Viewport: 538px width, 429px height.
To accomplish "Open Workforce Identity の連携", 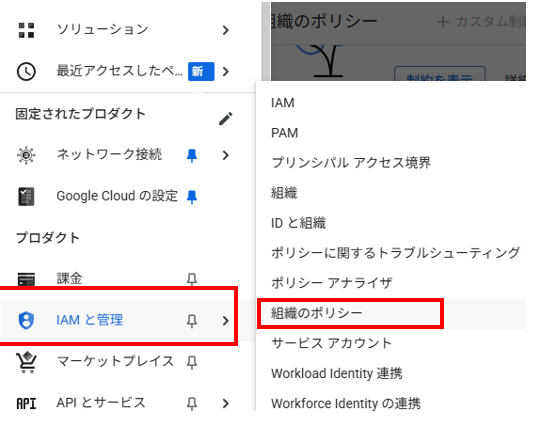I will [346, 403].
